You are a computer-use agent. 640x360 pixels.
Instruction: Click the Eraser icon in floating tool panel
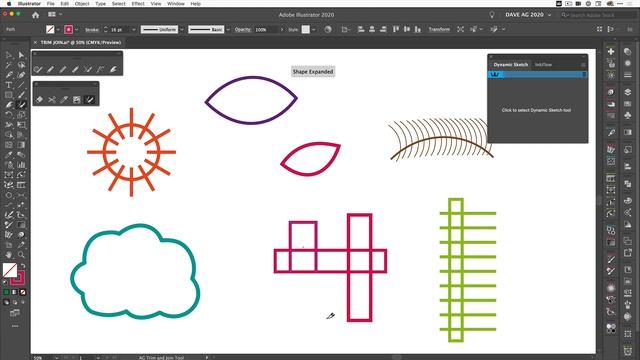[40, 100]
